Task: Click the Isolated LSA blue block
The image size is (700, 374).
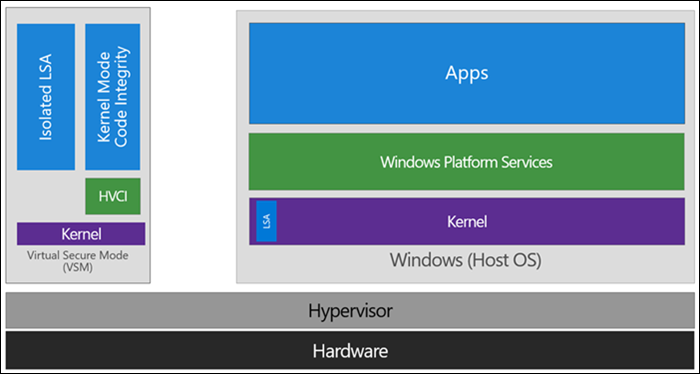Action: click(x=46, y=97)
